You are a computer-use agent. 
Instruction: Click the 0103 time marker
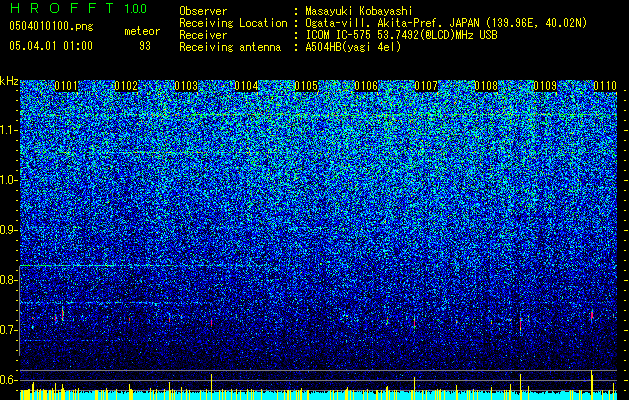[x=186, y=86]
